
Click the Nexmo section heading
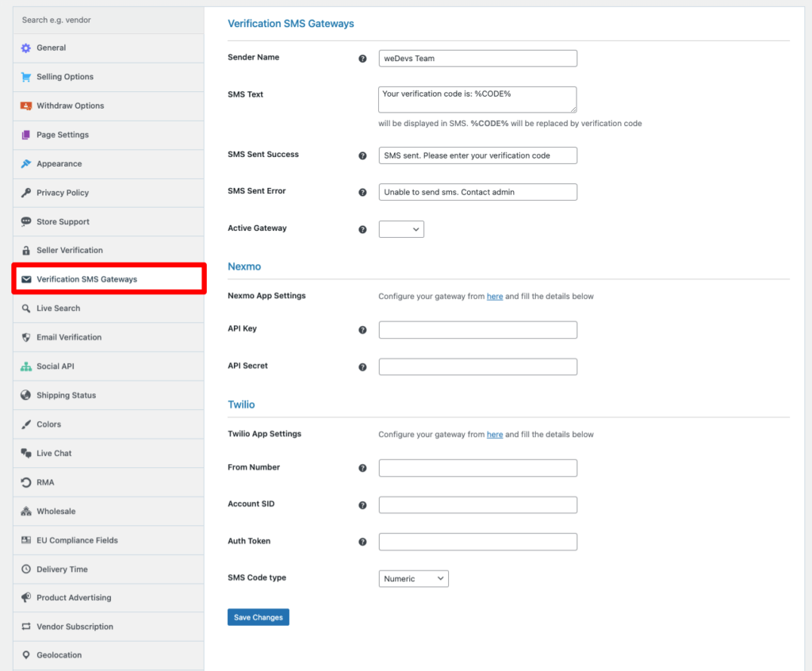(244, 266)
